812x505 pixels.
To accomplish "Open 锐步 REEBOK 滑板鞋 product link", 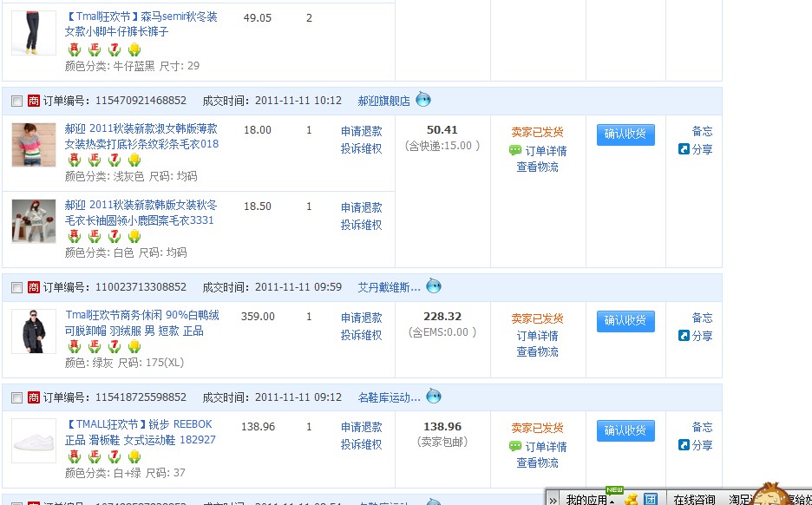I will (x=140, y=432).
